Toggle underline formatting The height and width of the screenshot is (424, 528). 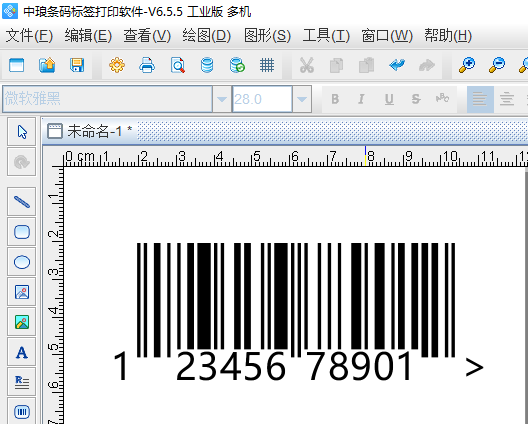tap(389, 99)
